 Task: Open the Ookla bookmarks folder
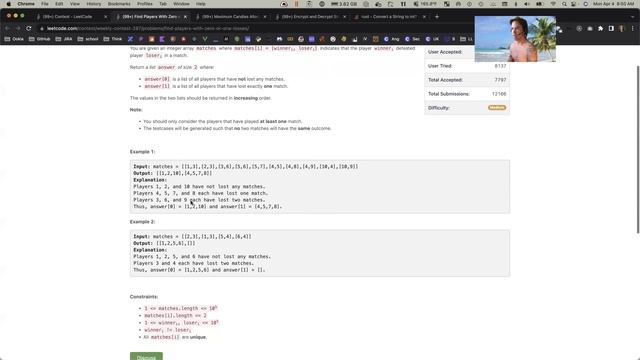14,39
